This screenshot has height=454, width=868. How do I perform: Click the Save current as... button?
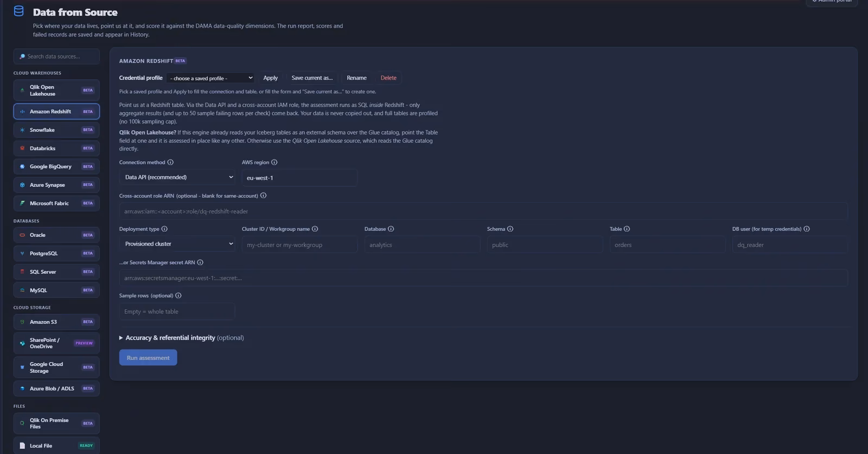point(312,78)
